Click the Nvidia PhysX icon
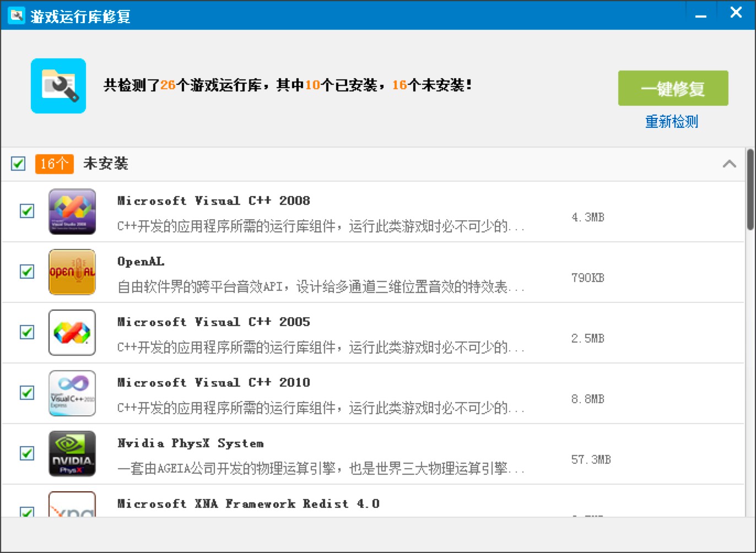756x553 pixels. coord(72,454)
